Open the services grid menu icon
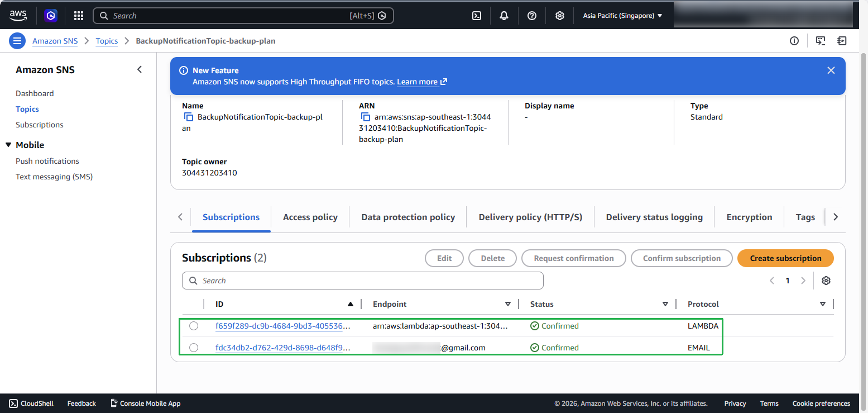 [79, 16]
